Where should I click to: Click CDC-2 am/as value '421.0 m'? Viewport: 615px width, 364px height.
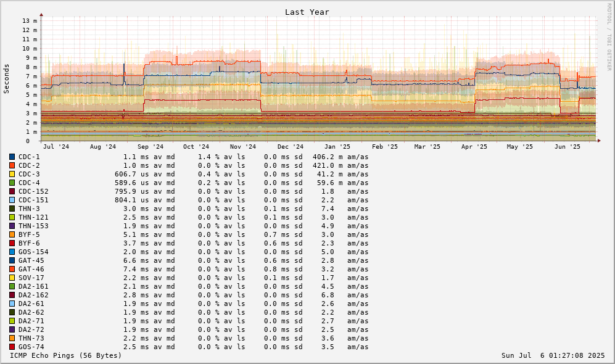pos(328,165)
